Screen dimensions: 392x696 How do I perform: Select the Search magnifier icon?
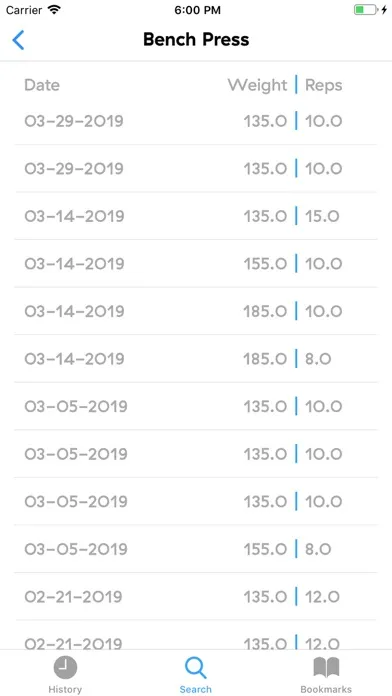(196, 668)
